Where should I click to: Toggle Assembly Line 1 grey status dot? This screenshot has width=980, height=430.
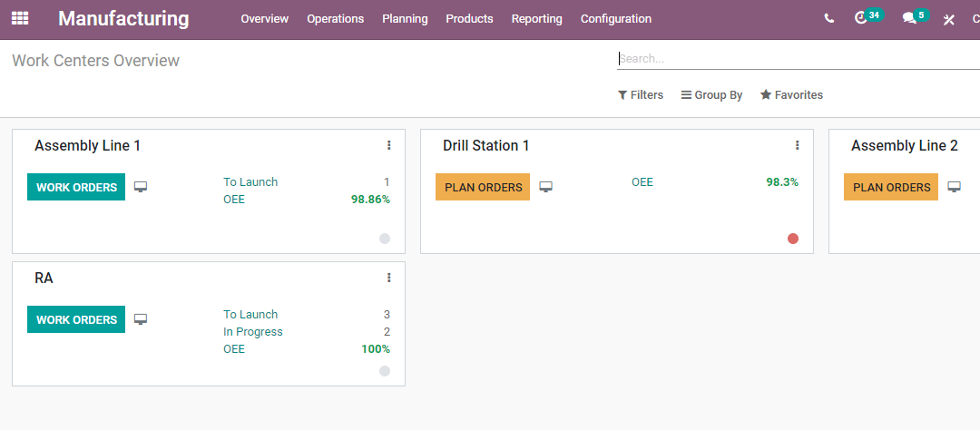tap(385, 239)
